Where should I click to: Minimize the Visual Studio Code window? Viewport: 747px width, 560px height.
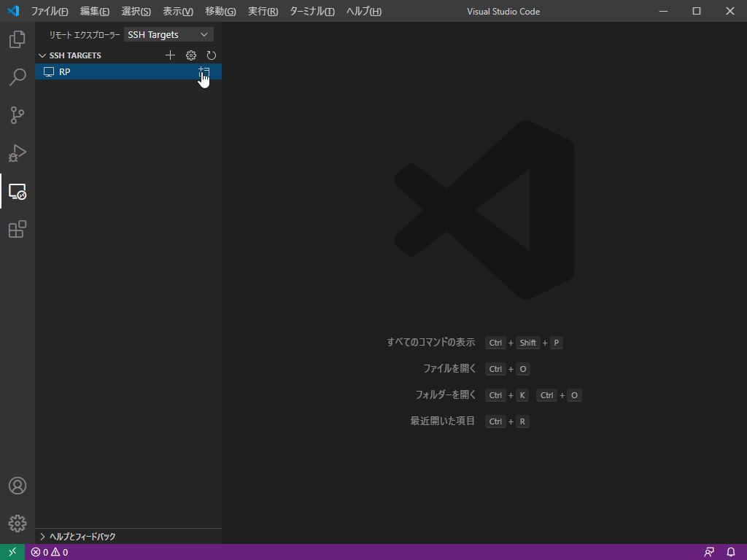[663, 11]
